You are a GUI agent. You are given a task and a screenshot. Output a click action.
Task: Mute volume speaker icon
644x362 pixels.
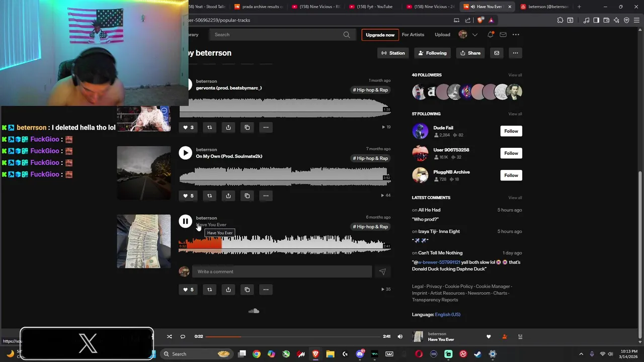(x=400, y=336)
